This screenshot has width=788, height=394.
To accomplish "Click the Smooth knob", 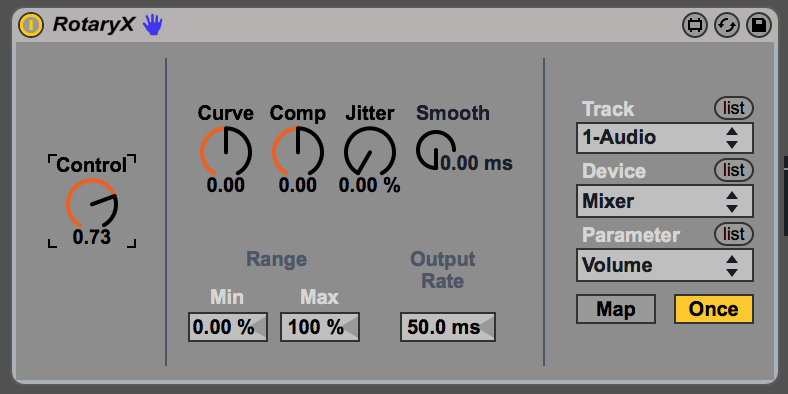I will click(x=435, y=149).
